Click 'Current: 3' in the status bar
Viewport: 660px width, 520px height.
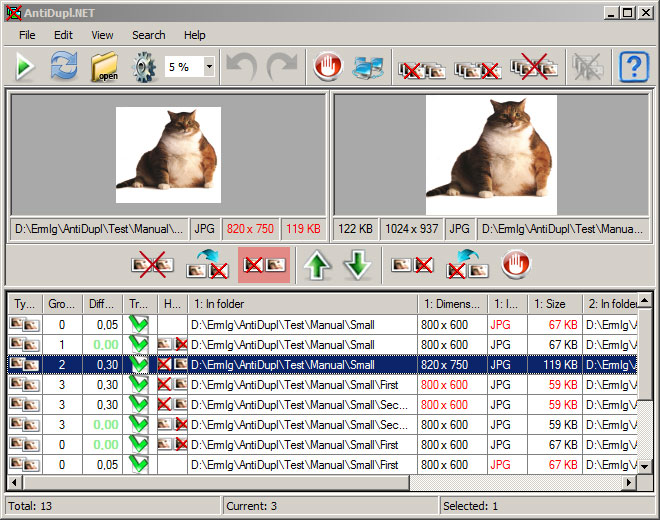tap(251, 506)
